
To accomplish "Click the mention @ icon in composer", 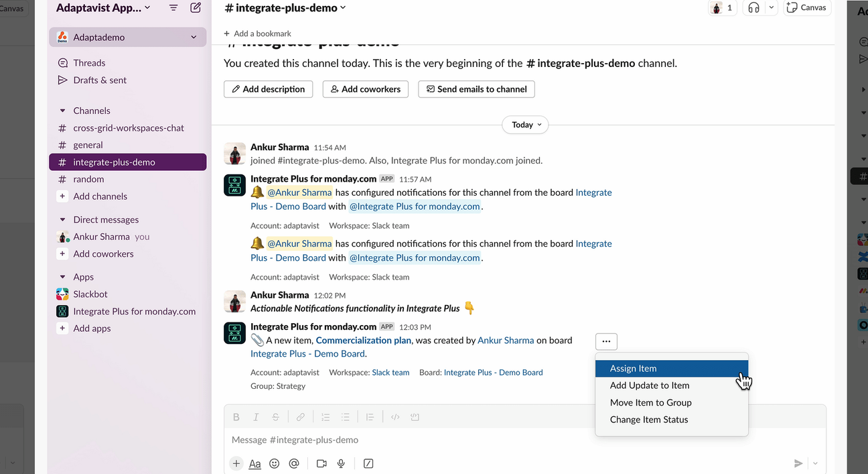I will pyautogui.click(x=294, y=463).
